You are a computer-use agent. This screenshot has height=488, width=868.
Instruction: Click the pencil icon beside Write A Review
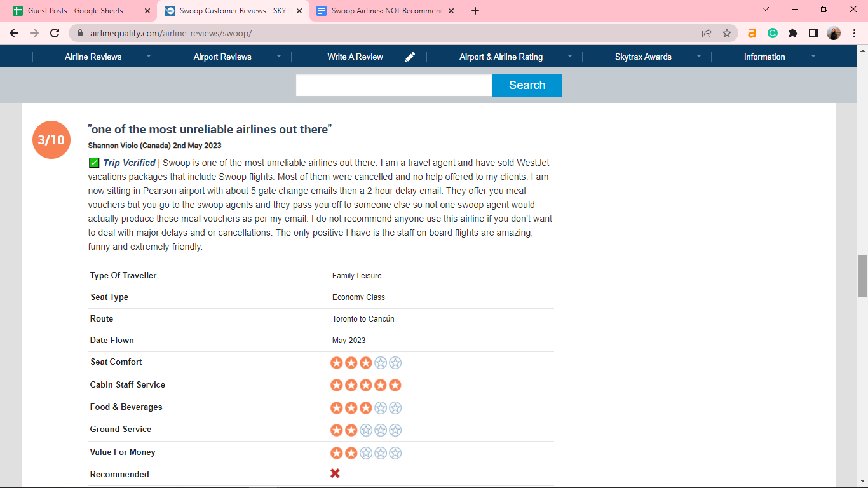click(410, 57)
